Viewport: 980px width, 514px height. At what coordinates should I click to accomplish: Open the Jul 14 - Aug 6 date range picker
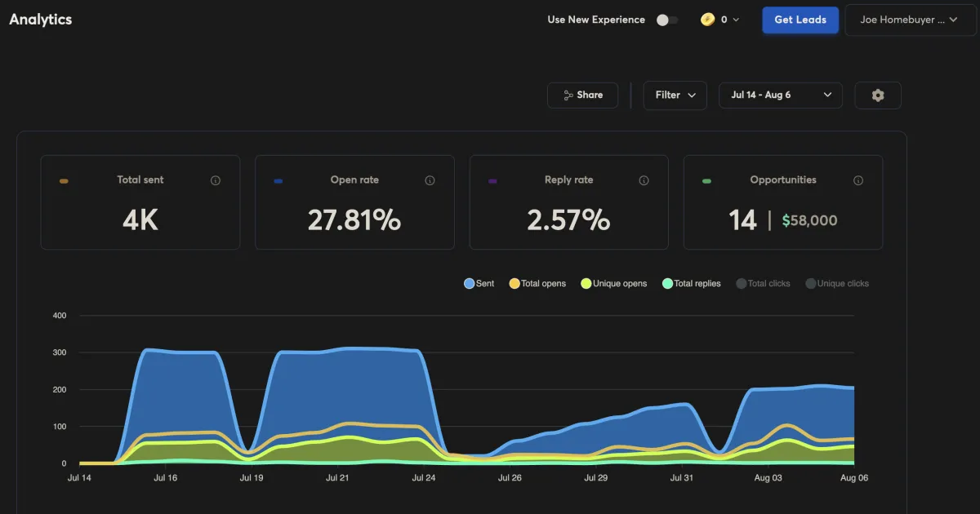(781, 95)
